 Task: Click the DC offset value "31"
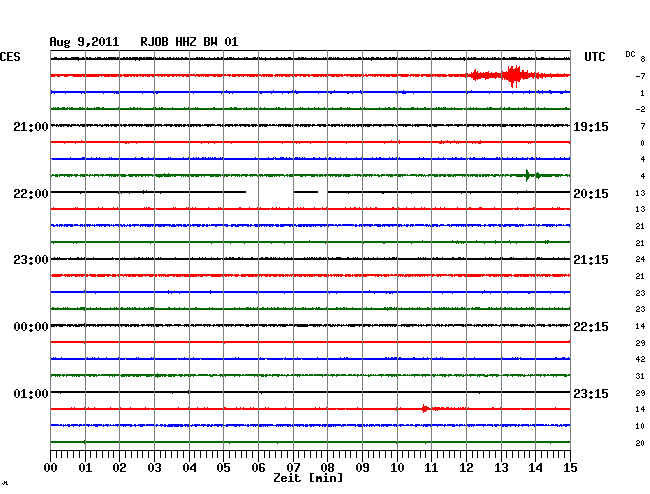tap(640, 376)
